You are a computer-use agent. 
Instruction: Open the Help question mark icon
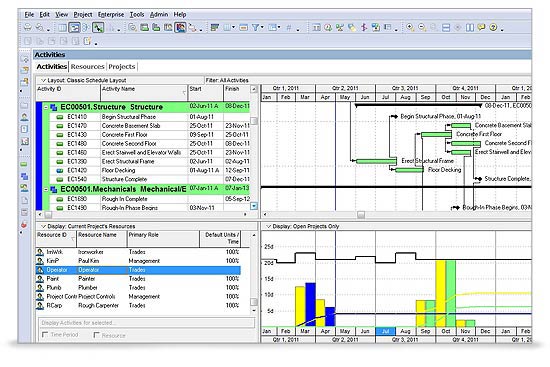pyautogui.click(x=493, y=27)
